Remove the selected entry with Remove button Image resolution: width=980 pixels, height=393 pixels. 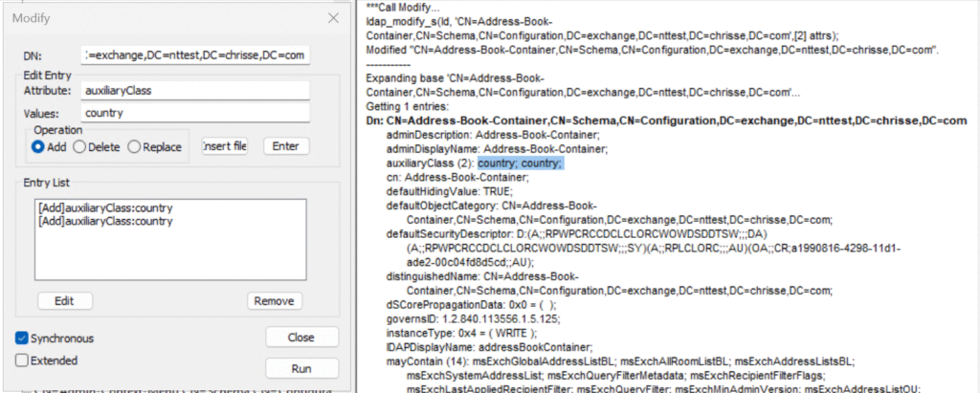pyautogui.click(x=274, y=300)
